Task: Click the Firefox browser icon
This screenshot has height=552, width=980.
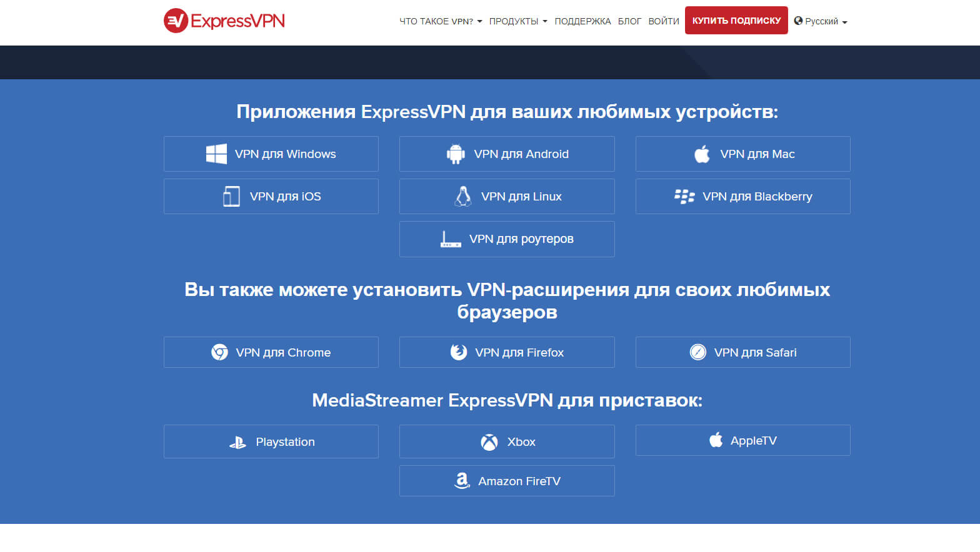Action: 459,352
